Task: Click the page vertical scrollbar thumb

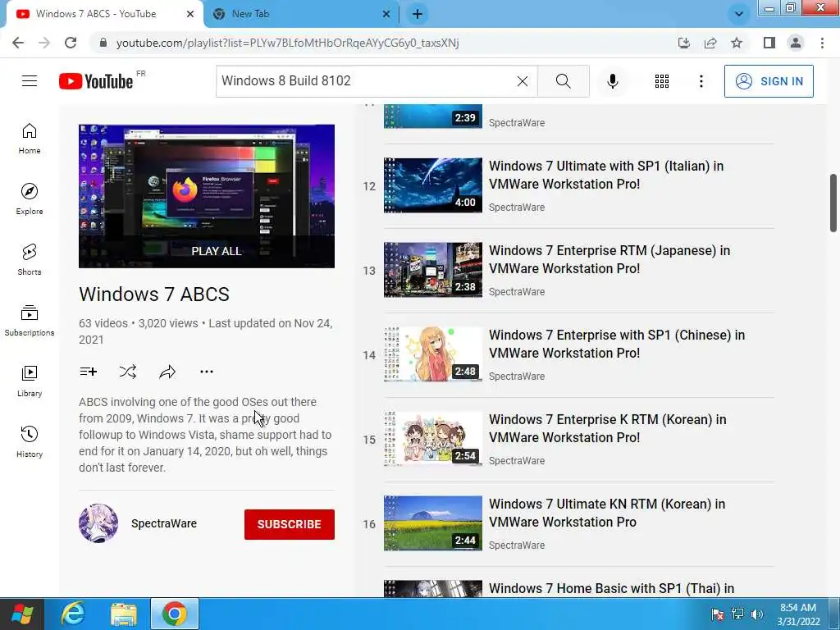Action: 833,203
